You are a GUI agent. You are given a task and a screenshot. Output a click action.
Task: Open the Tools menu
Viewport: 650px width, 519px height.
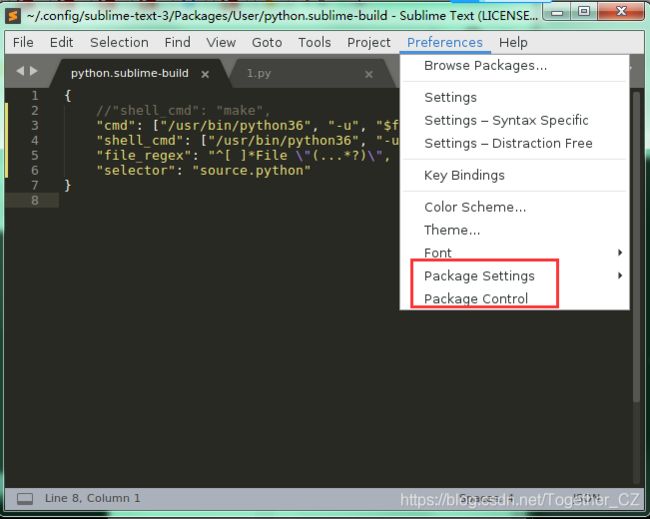click(315, 43)
